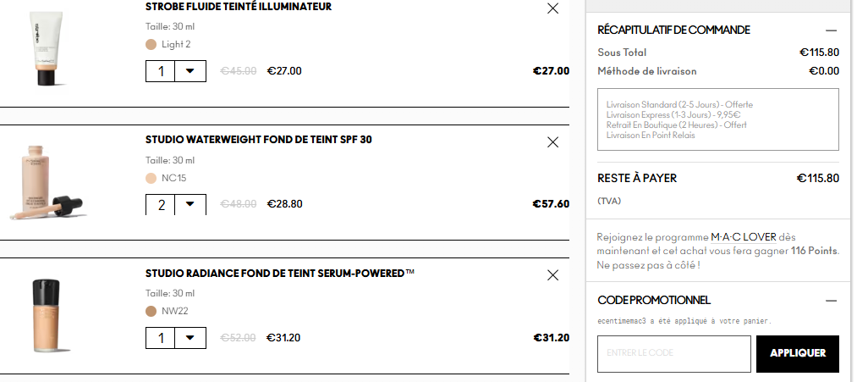Remove Studio Radiance Fond de Teint item
This screenshot has width=868, height=382.
(x=553, y=275)
